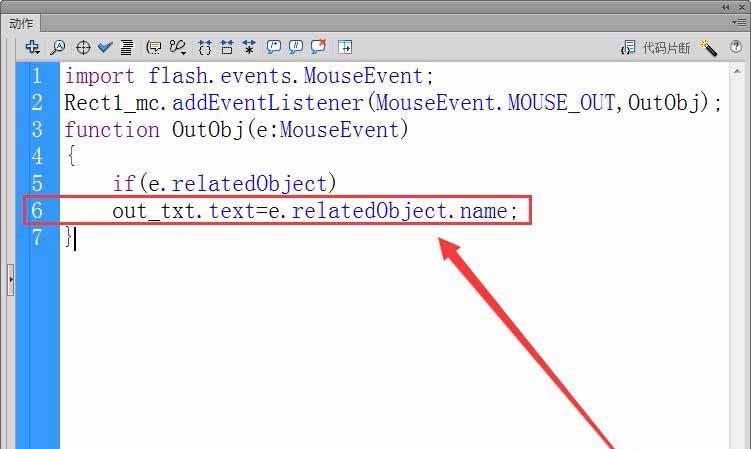Image resolution: width=751 pixels, height=449 pixels.
Task: Open the 代码片断 code snippets button
Action: tap(656, 47)
